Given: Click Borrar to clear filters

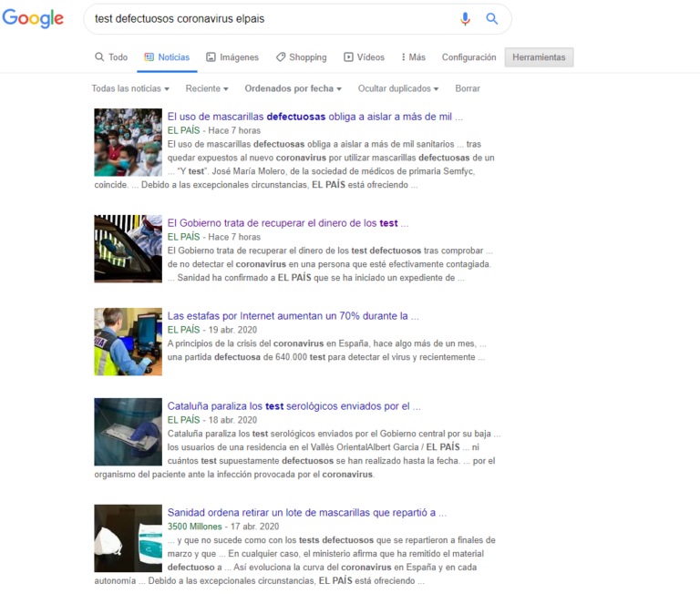Looking at the screenshot, I should (x=468, y=88).
